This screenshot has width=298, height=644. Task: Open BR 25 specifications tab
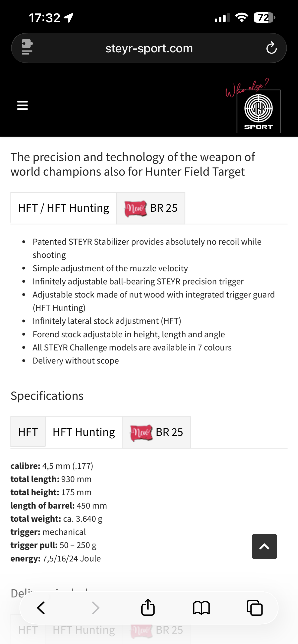pyautogui.click(x=156, y=432)
